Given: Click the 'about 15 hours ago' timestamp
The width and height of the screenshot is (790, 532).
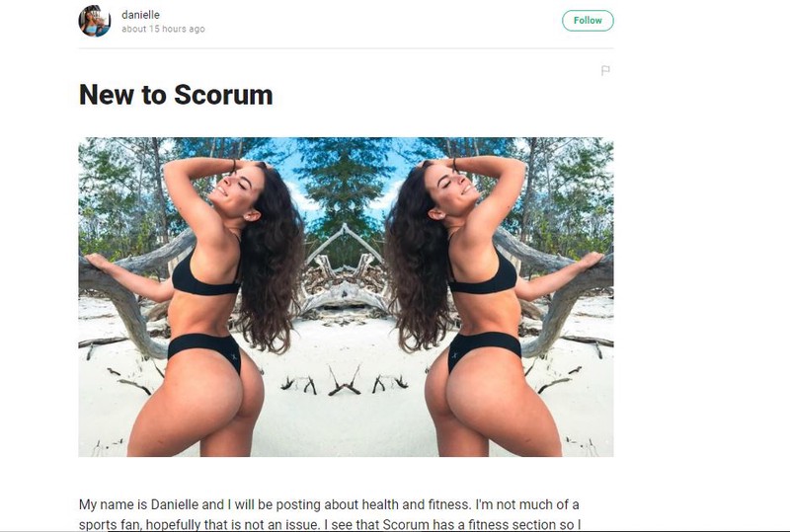Looking at the screenshot, I should [163, 30].
